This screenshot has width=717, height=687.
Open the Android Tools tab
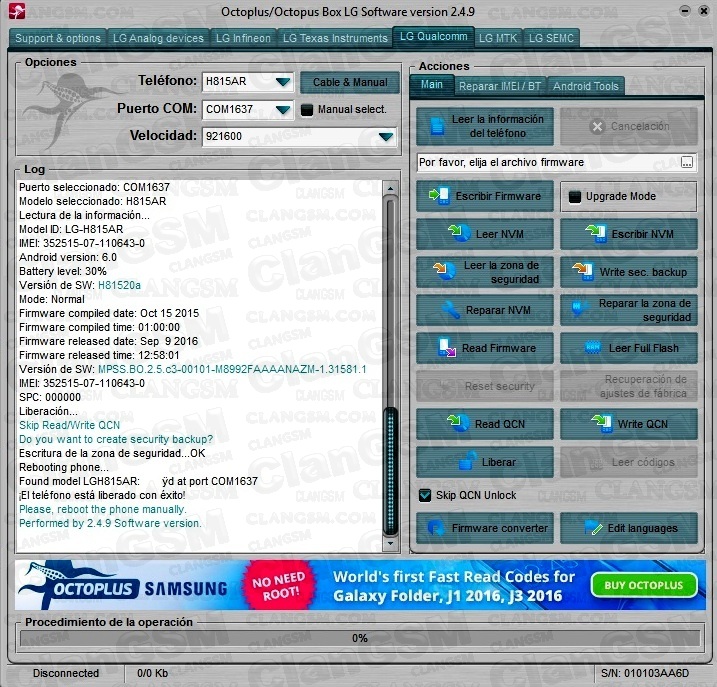tap(586, 86)
